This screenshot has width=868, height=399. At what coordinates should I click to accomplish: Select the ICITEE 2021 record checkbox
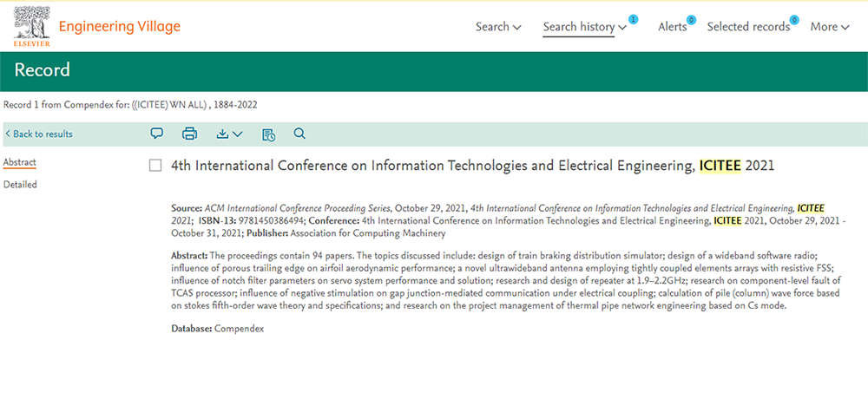[x=155, y=166]
